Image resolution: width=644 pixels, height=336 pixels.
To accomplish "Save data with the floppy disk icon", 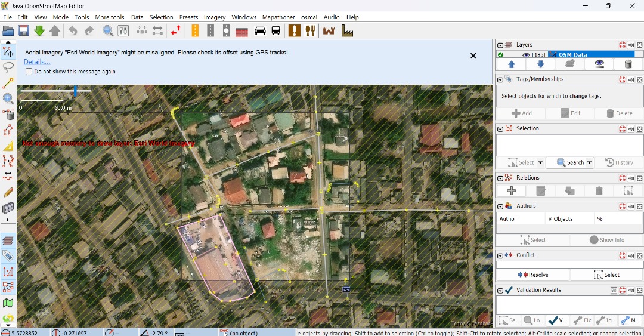I will pyautogui.click(x=23, y=31).
